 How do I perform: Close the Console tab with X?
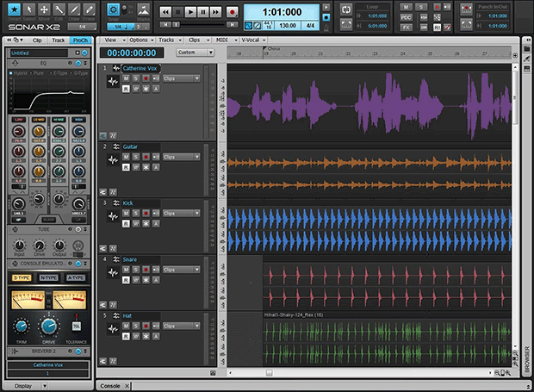tap(127, 386)
